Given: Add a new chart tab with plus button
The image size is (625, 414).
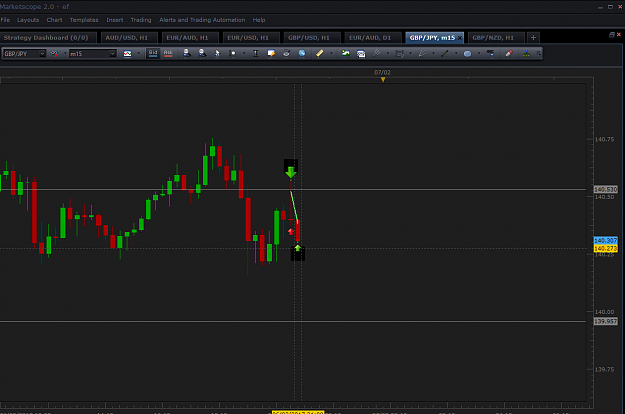Looking at the screenshot, I should (533, 37).
